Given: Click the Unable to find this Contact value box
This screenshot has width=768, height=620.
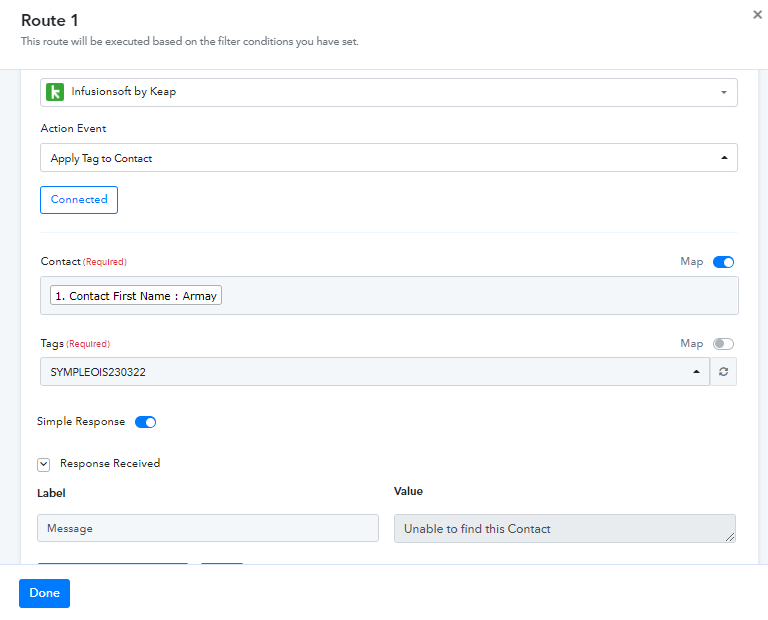Looking at the screenshot, I should pyautogui.click(x=565, y=528).
